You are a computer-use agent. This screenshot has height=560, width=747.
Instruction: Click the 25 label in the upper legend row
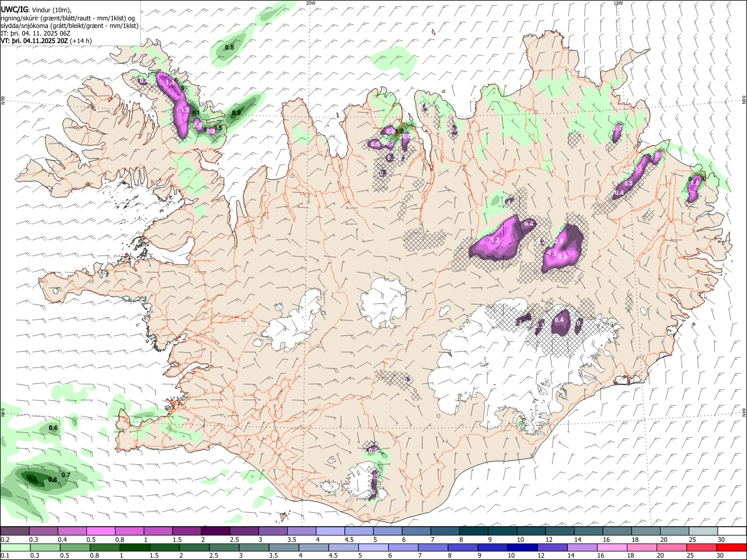click(692, 540)
